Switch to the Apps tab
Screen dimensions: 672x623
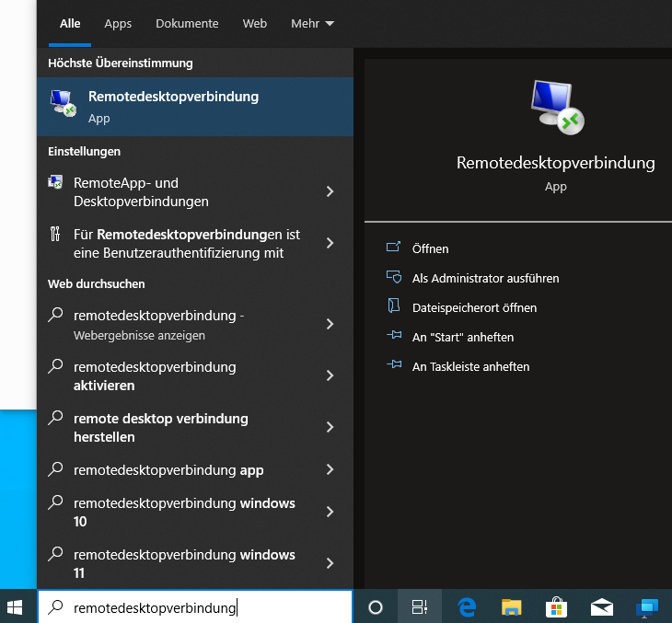point(118,23)
